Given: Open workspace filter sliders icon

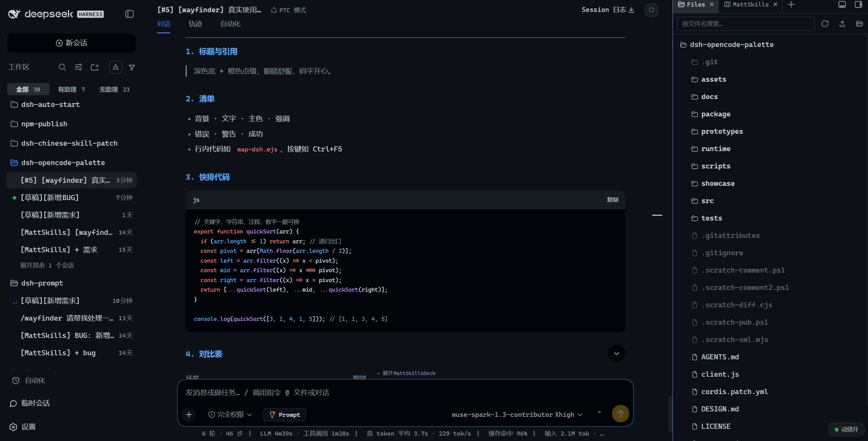Looking at the screenshot, I should coord(79,67).
